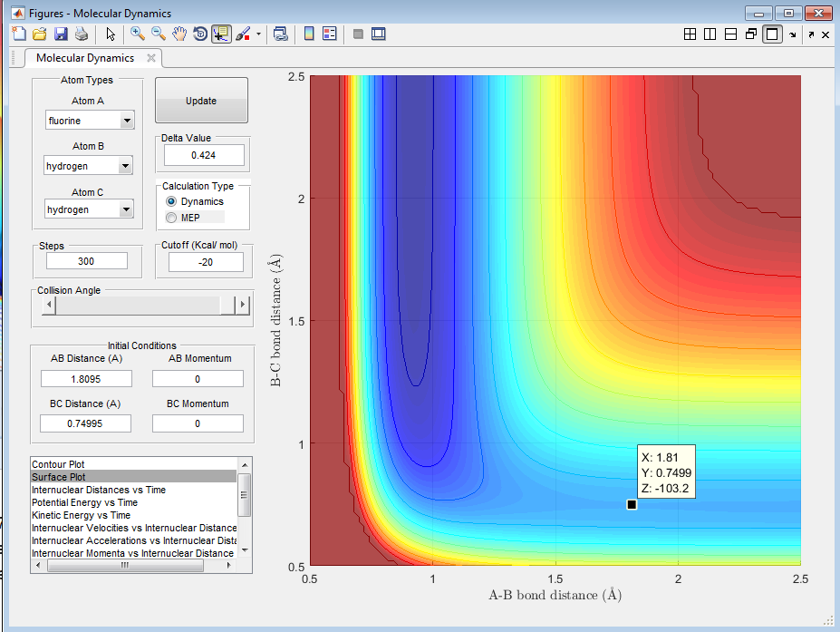Activate the Rotate 3D tool
This screenshot has width=840, height=632.
pyautogui.click(x=200, y=34)
